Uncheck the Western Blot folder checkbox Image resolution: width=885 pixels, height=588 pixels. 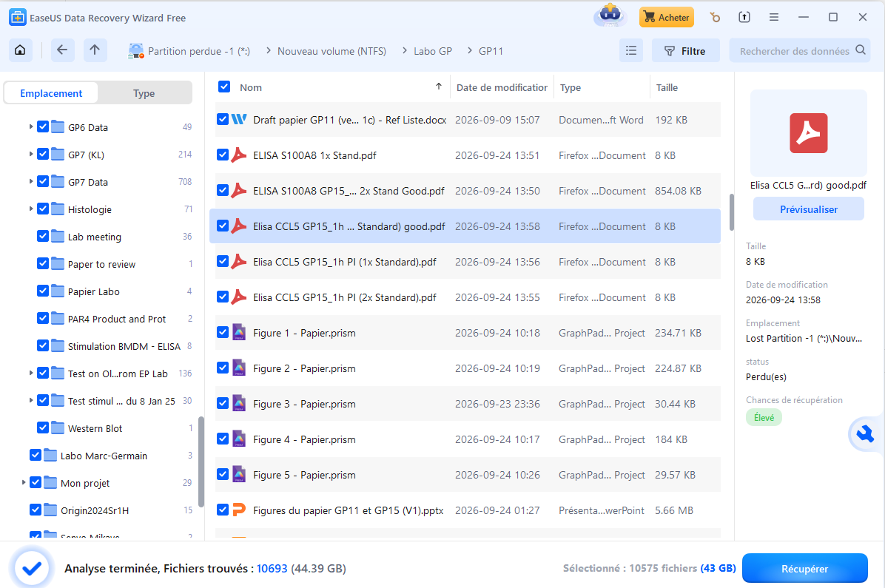click(43, 428)
